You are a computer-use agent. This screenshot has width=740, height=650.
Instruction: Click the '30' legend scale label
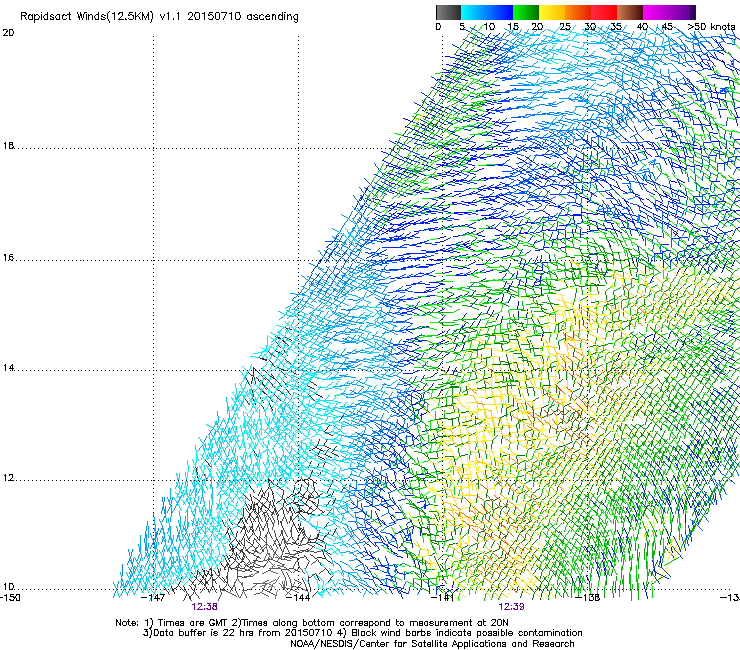pyautogui.click(x=590, y=26)
